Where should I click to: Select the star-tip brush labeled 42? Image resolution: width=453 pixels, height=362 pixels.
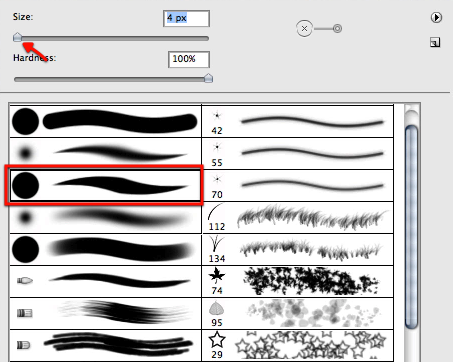[298, 121]
